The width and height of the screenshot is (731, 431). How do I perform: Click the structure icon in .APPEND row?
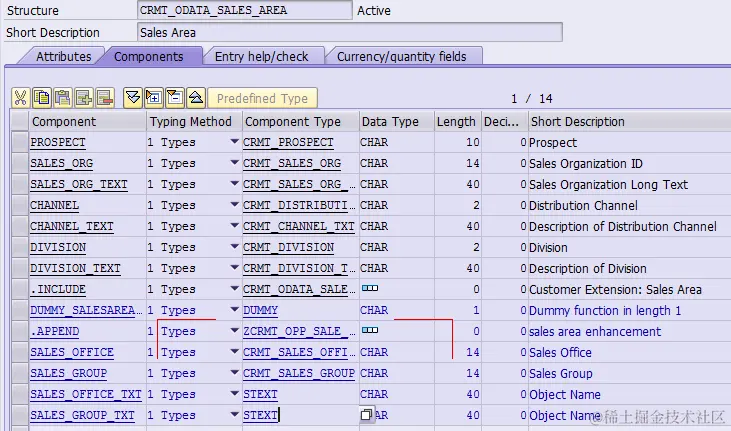point(370,331)
